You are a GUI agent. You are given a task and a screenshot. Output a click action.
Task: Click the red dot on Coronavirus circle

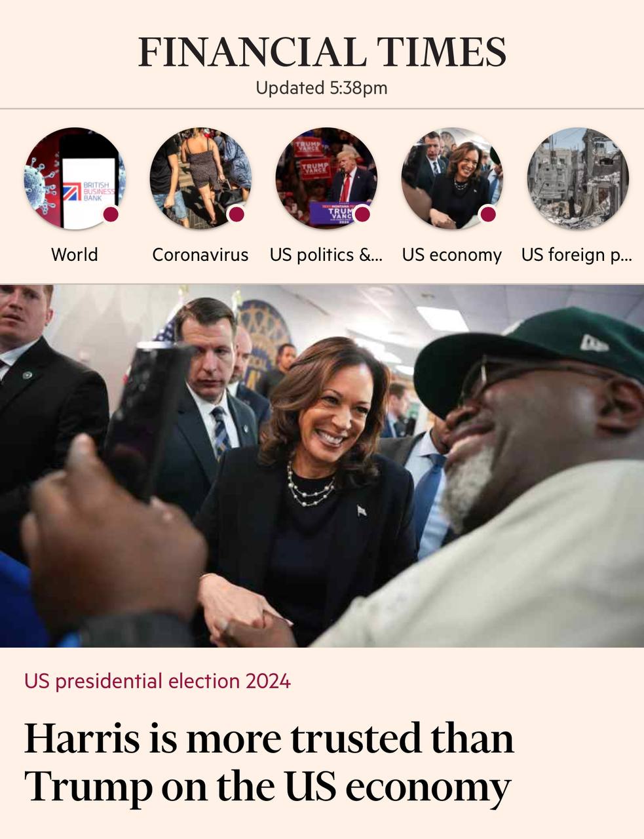point(237,214)
